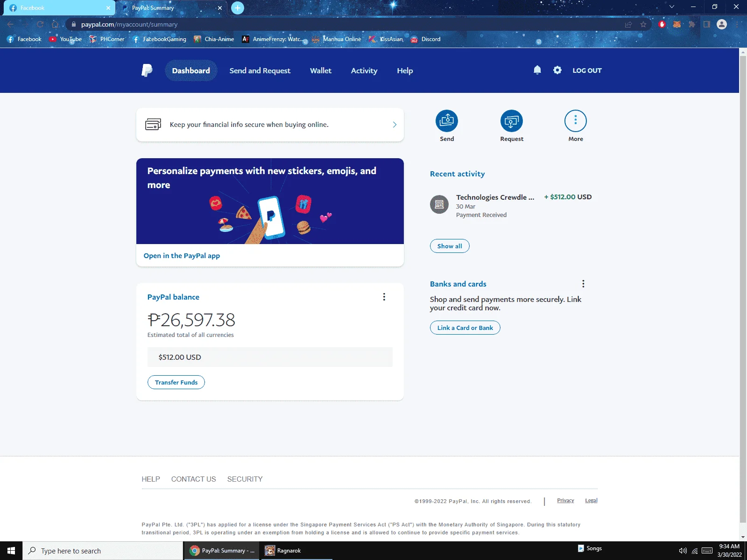Open the Privacy link
Screen dimensions: 747x560
point(565,500)
